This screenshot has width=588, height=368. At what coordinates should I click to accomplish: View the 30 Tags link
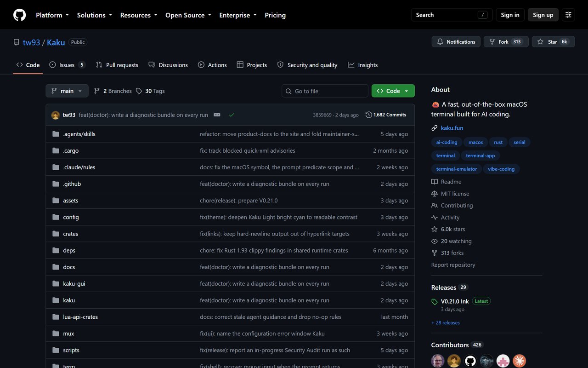point(150,91)
